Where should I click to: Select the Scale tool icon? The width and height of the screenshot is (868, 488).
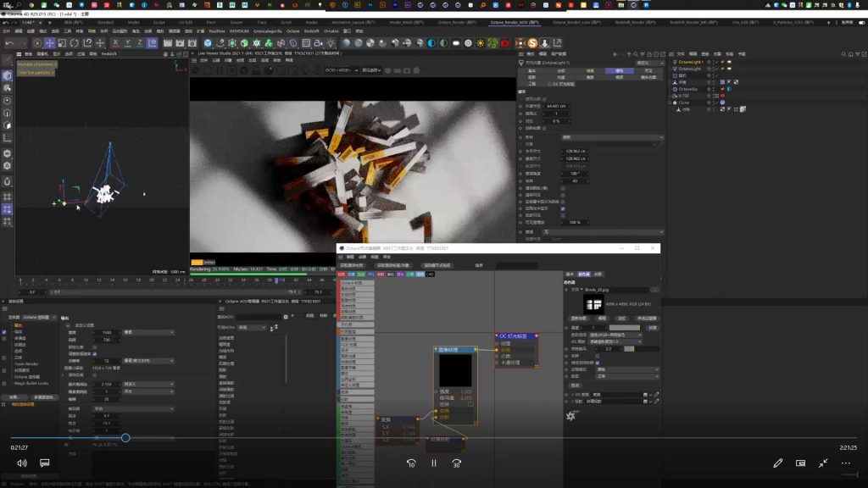(x=60, y=40)
